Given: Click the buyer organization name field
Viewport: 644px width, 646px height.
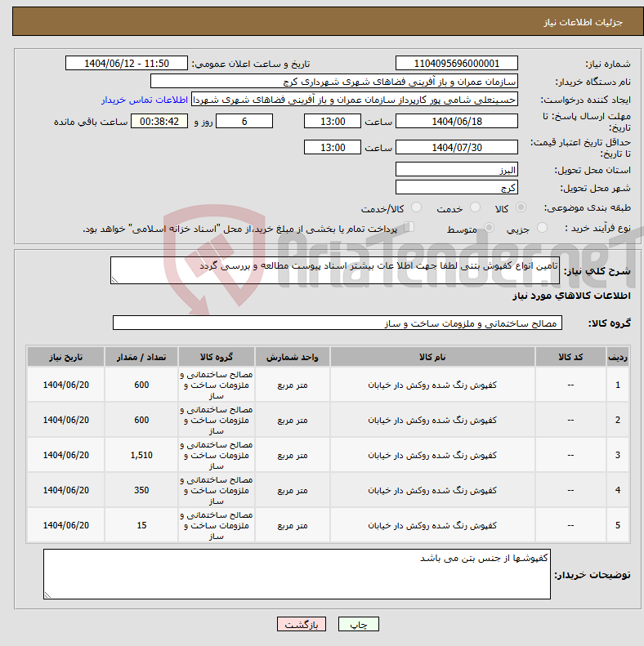Looking at the screenshot, I should (x=334, y=81).
